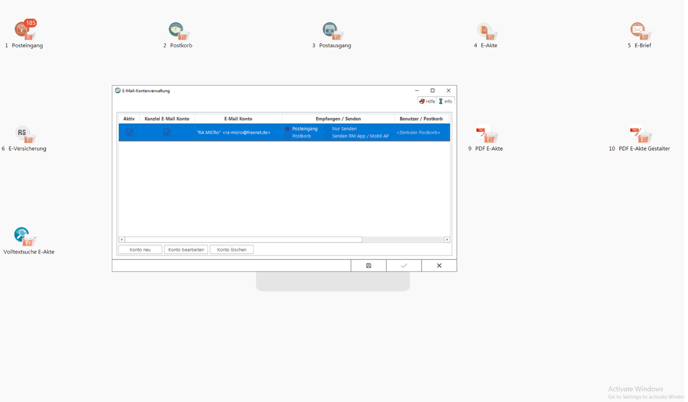Open the Posteingang module icon

pos(25,30)
